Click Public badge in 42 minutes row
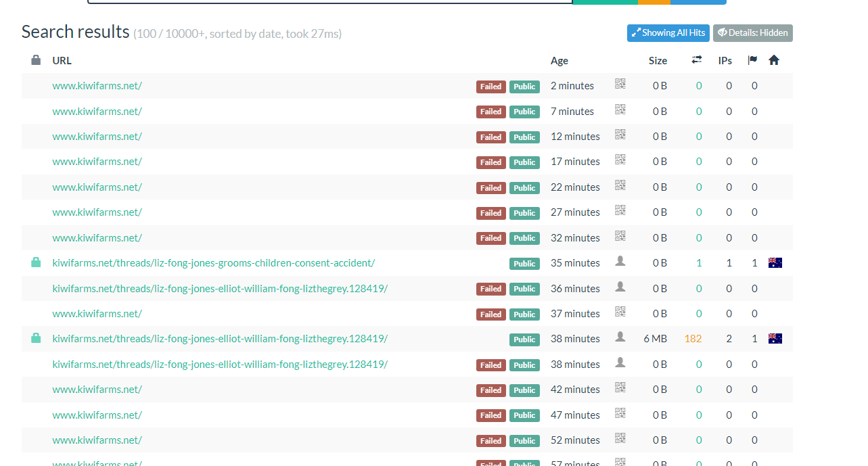This screenshot has height=466, width=868. pos(524,390)
